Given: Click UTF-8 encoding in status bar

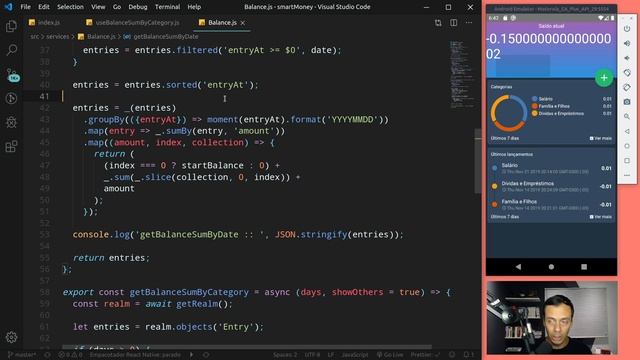Looking at the screenshot, I should tap(312, 355).
